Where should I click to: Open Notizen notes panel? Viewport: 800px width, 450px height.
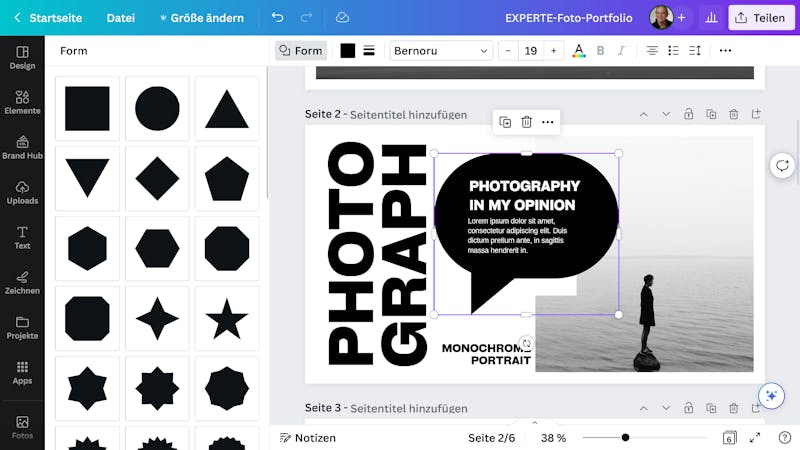coord(308,438)
